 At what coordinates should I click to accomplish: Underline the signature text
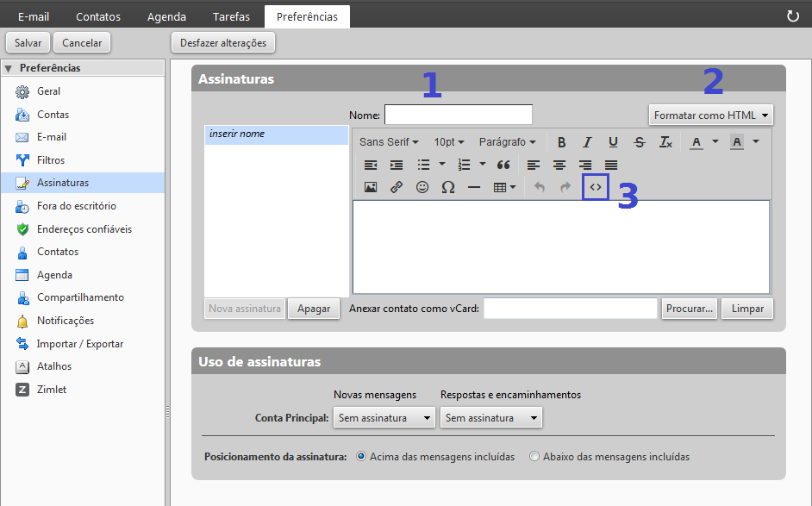[613, 142]
